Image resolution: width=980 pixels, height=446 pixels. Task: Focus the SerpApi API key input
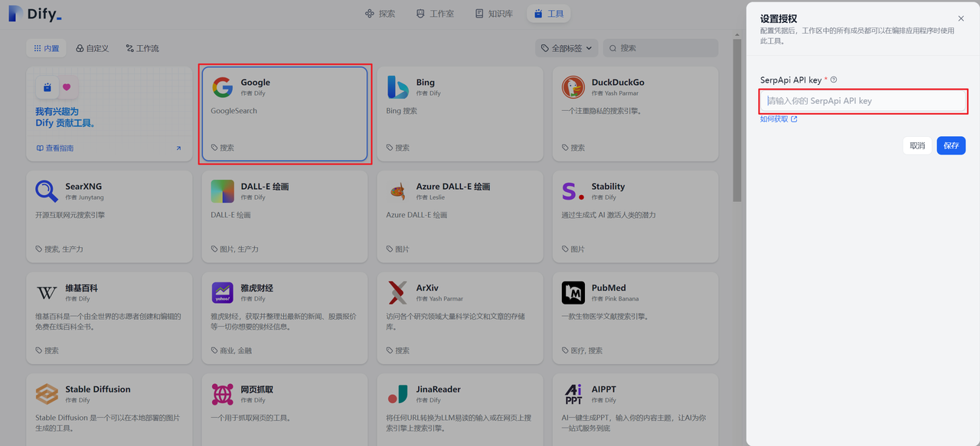pos(864,101)
